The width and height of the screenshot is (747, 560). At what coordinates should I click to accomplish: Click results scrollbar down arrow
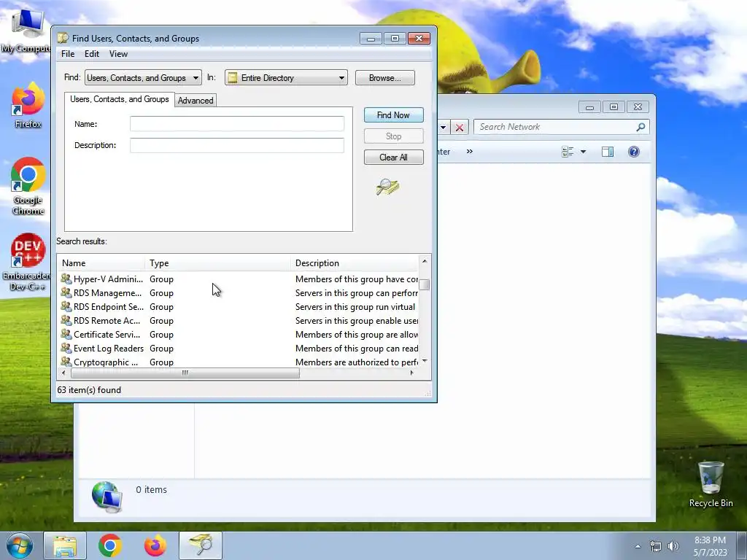click(424, 361)
